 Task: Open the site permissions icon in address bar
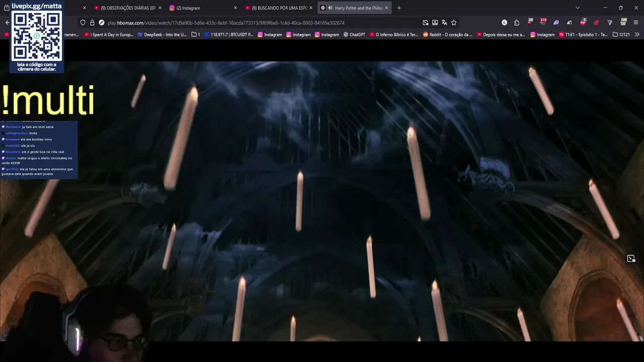pos(101,23)
